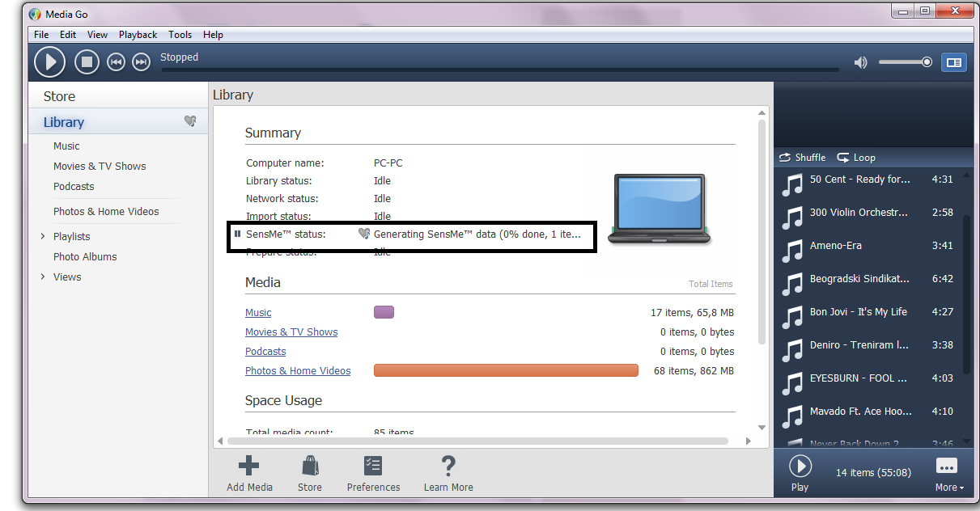Mute audio with the speaker icon
Viewport: 980px width, 511px height.
point(861,62)
